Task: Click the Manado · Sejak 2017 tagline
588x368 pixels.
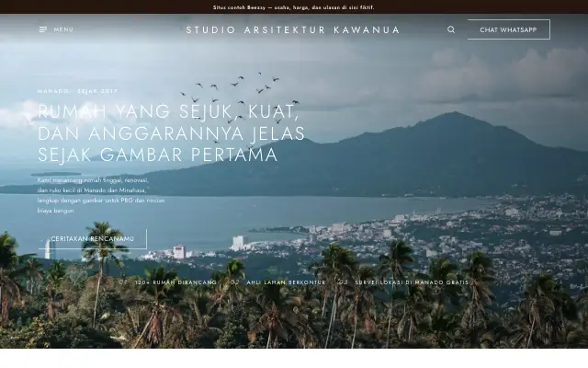Action: click(77, 91)
